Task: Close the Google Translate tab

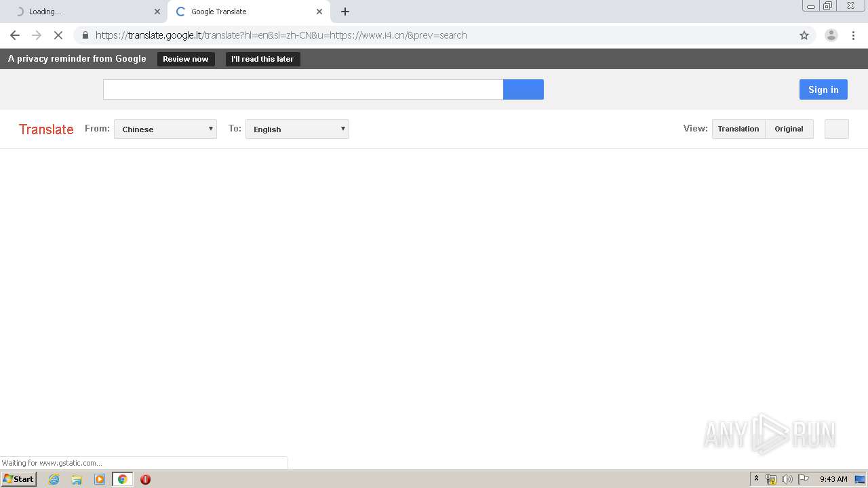Action: [319, 12]
